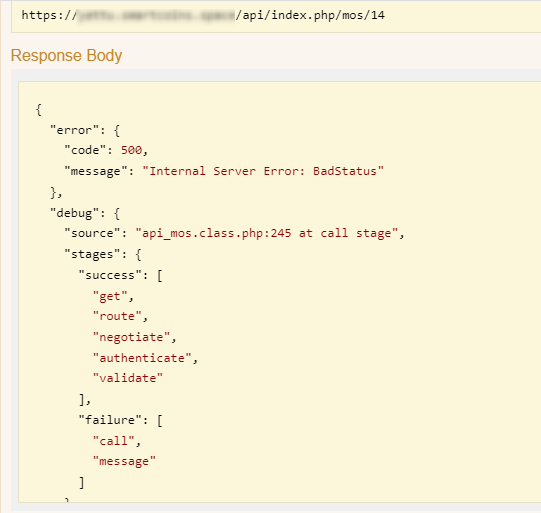Image resolution: width=541 pixels, height=513 pixels.
Task: Click the request URL ending in /api/index.php/mos/14
Action: tap(203, 15)
